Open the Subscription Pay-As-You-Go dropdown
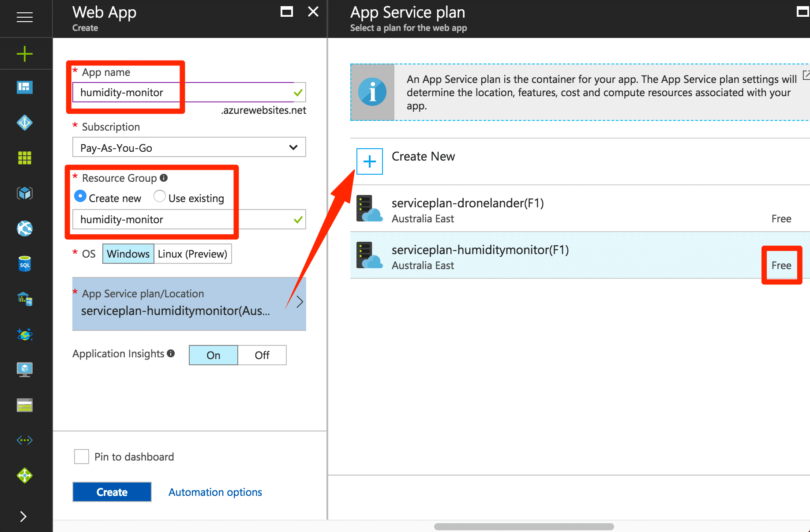This screenshot has width=810, height=532. [x=189, y=147]
